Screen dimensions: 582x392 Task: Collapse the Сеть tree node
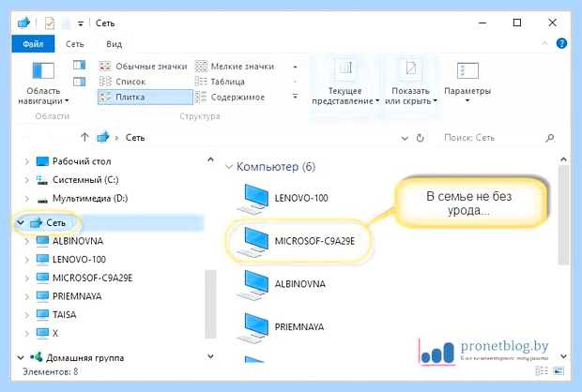click(21, 222)
